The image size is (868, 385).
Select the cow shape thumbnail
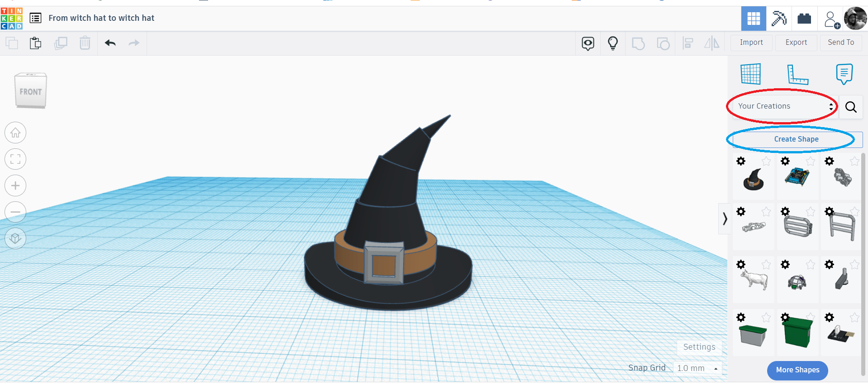[x=754, y=280]
